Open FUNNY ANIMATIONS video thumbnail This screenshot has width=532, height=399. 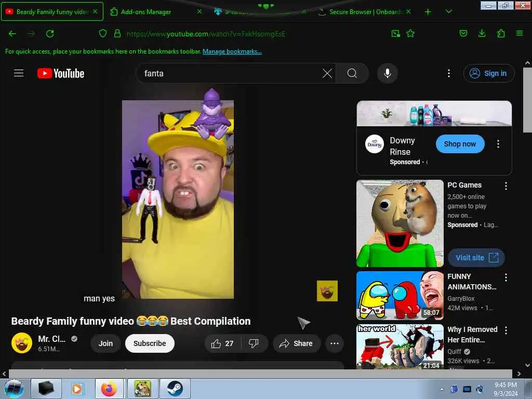click(400, 296)
